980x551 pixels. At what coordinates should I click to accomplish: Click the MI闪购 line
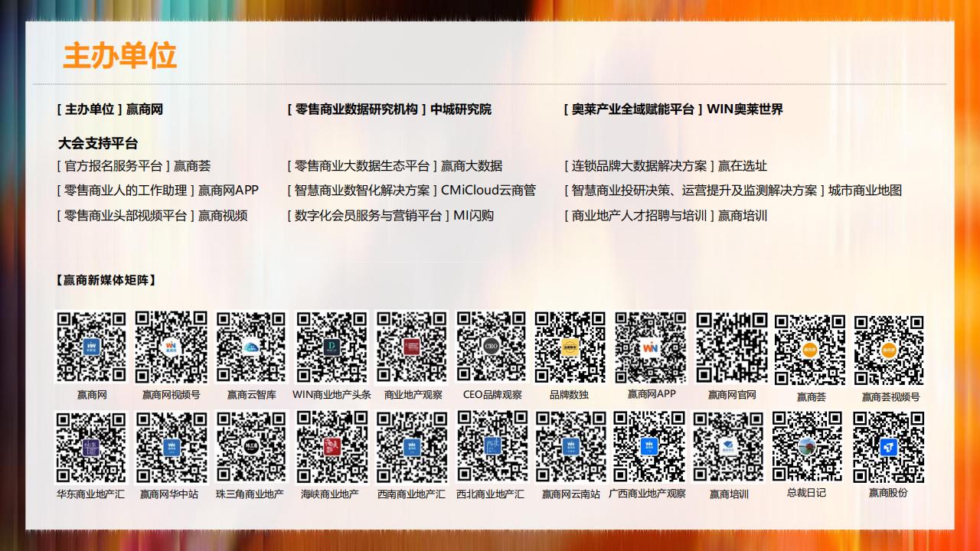(390, 216)
